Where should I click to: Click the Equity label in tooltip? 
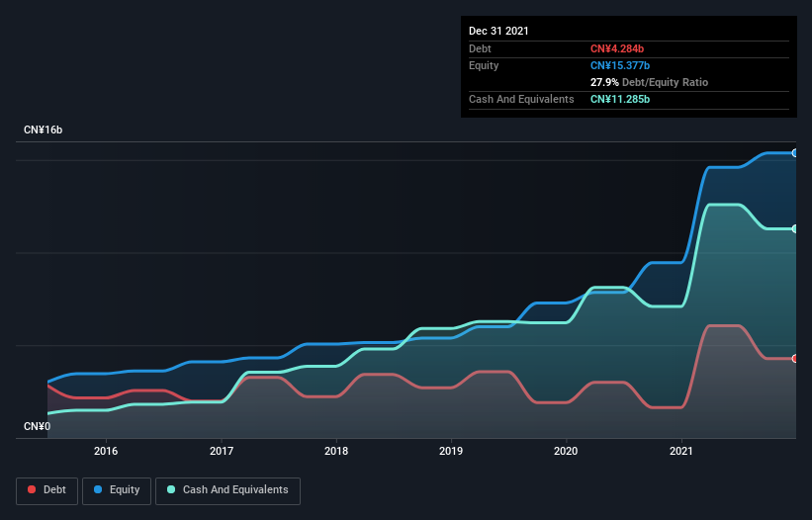484,65
